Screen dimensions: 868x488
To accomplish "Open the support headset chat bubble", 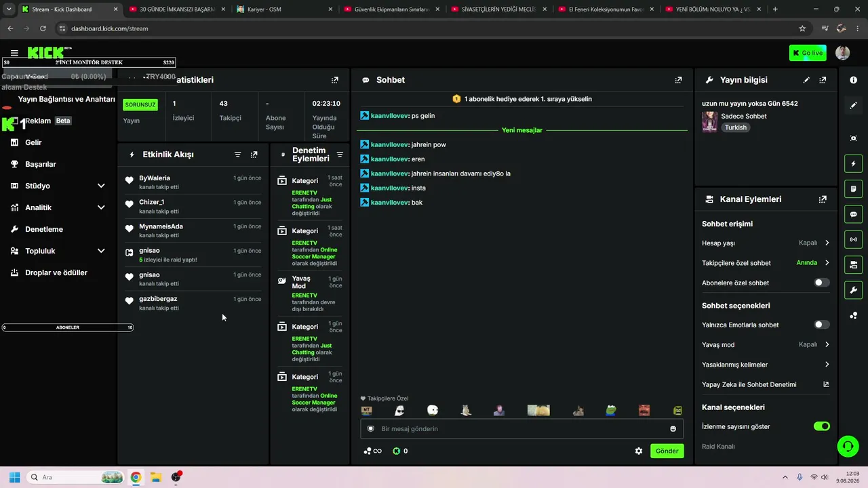I will 848,446.
